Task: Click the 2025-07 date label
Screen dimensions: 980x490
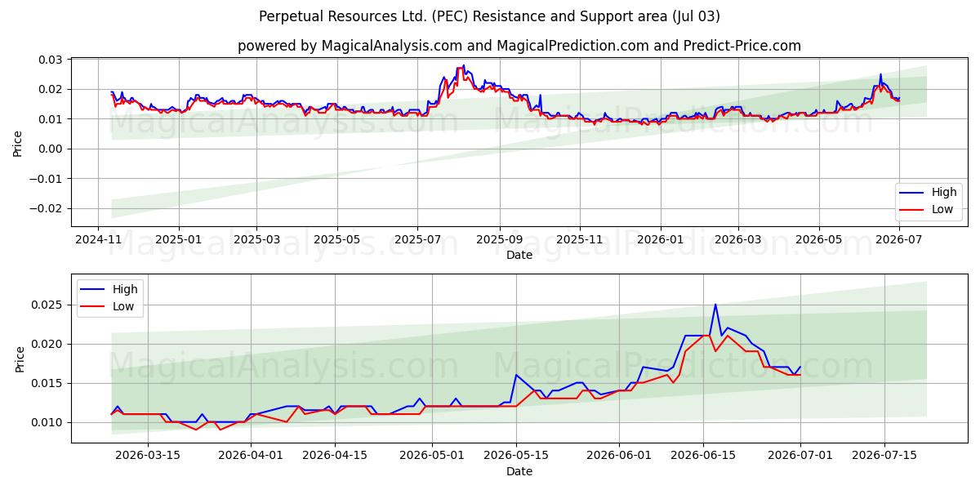Action: (x=417, y=240)
